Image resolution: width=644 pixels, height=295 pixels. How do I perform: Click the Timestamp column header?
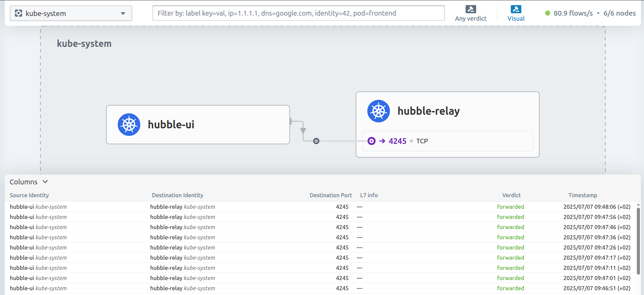click(583, 195)
